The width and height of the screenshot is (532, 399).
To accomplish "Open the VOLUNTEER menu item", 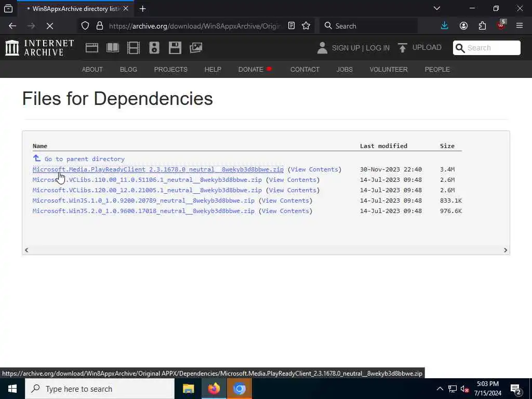I will pos(389,69).
